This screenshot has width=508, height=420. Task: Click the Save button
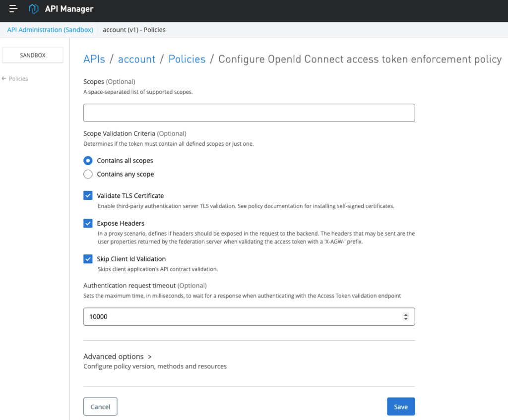coord(400,407)
